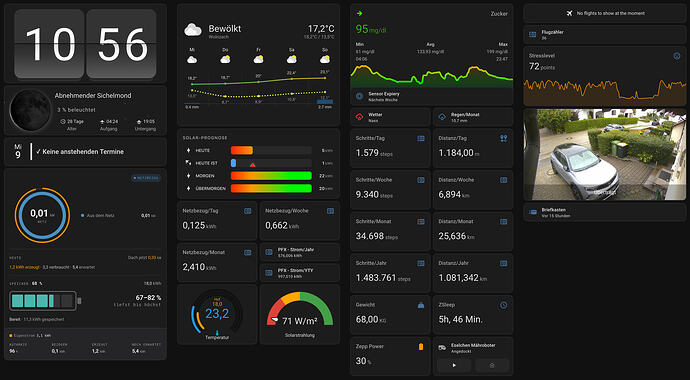The height and width of the screenshot is (380, 690).
Task: Open the Flugzähler entry
Action: pos(605,35)
